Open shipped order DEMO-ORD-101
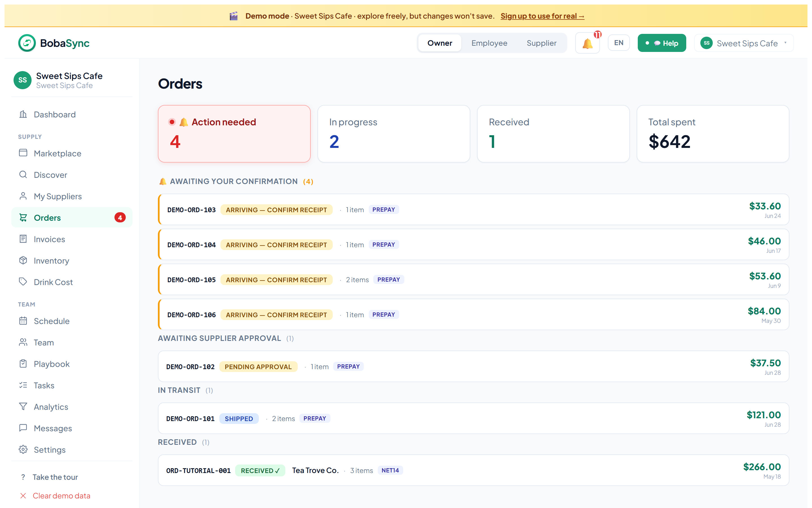 tap(473, 418)
